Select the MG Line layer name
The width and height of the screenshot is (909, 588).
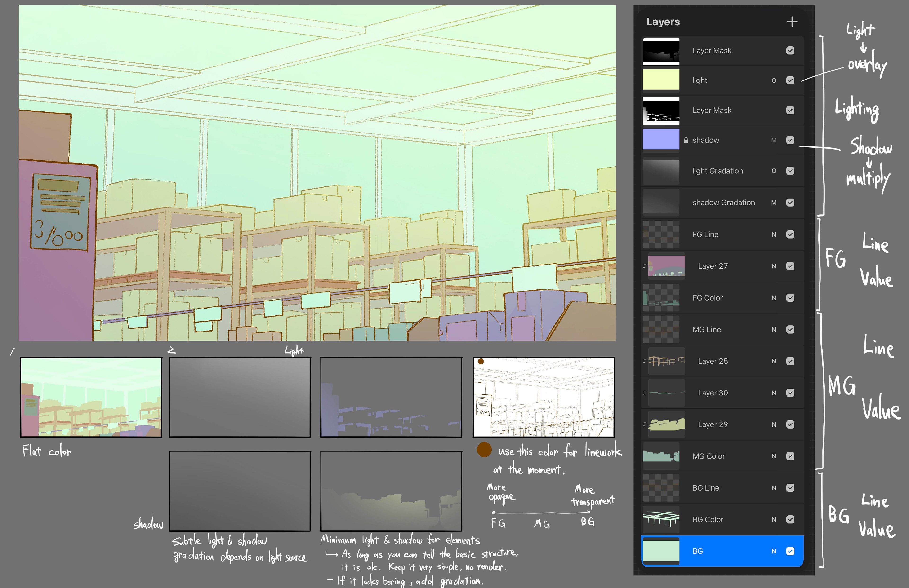pyautogui.click(x=707, y=330)
